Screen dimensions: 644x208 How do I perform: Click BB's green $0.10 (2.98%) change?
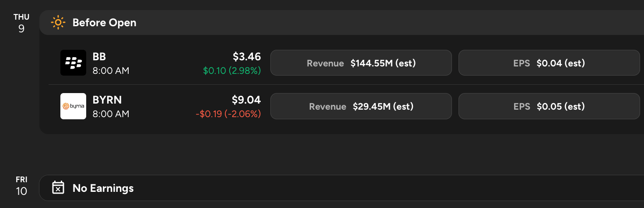point(232,70)
